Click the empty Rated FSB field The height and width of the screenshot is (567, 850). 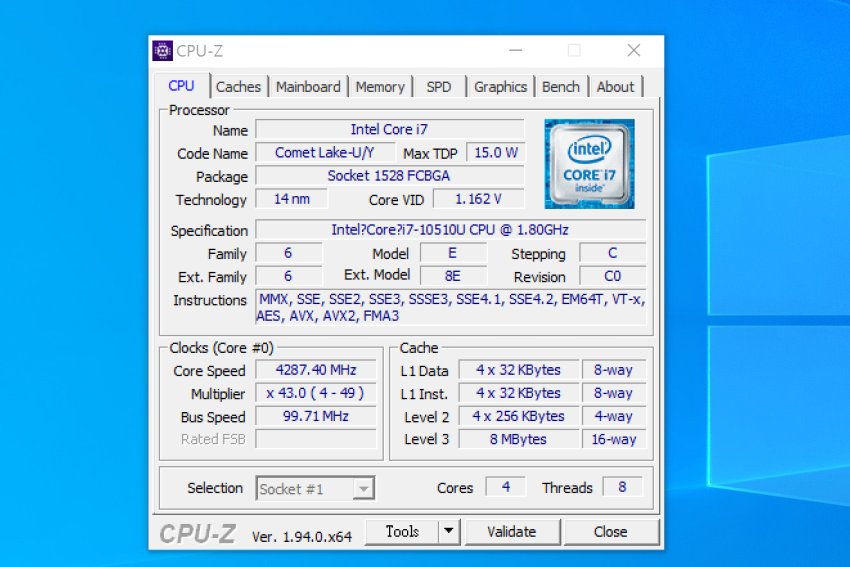[316, 439]
